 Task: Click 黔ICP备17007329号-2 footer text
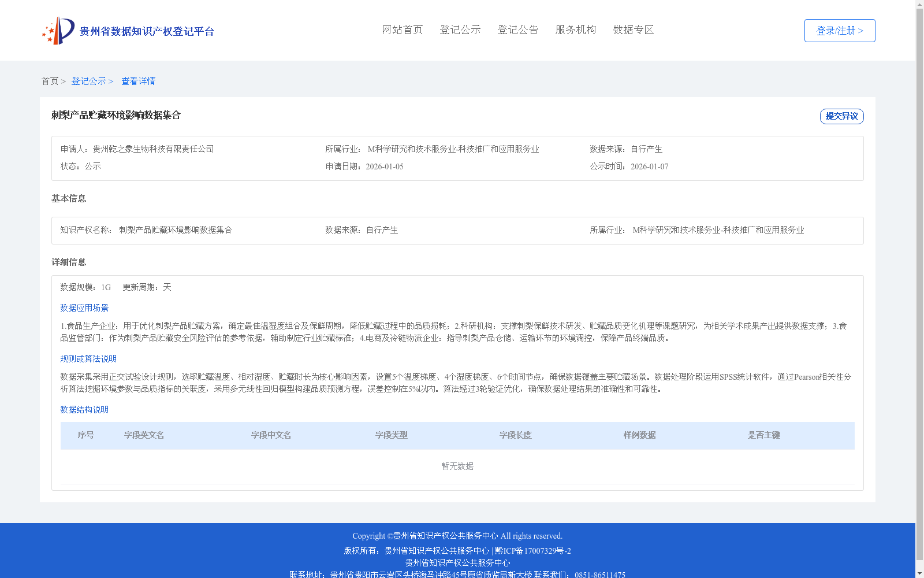tap(533, 551)
